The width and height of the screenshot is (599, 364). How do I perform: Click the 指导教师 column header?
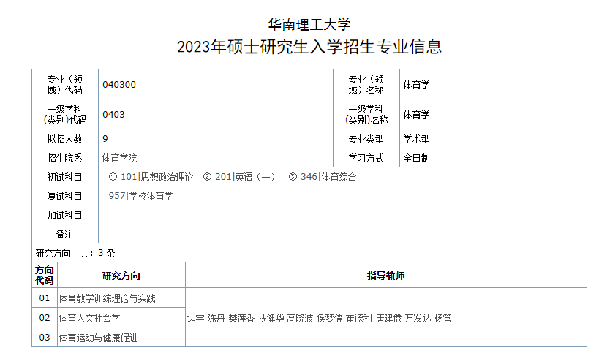tap(386, 276)
